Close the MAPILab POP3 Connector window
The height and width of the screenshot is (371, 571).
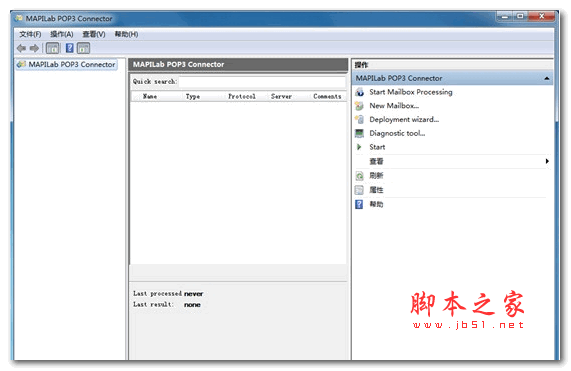click(x=541, y=16)
